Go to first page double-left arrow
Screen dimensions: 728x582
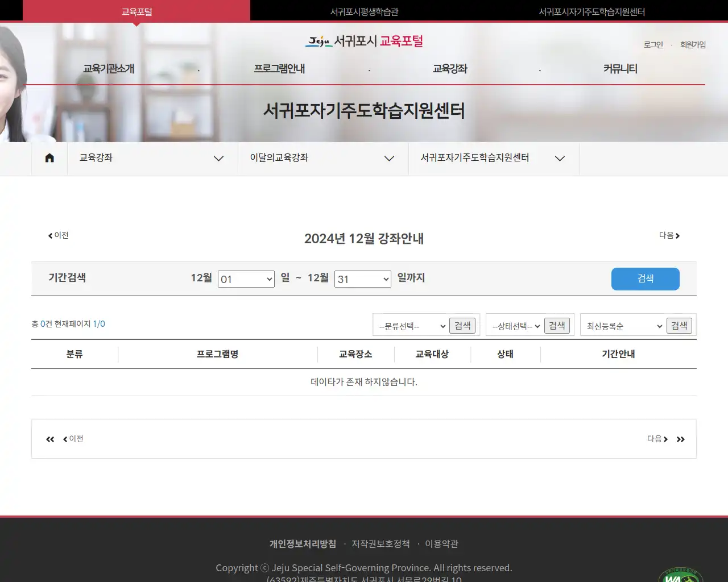[50, 439]
